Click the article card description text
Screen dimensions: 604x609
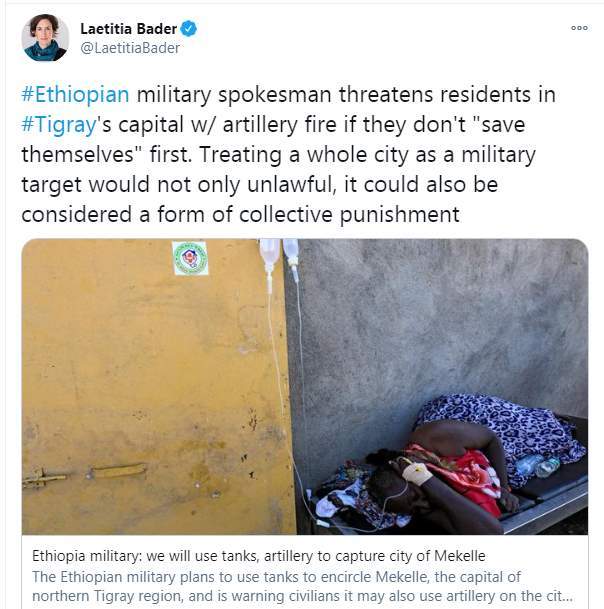click(302, 586)
